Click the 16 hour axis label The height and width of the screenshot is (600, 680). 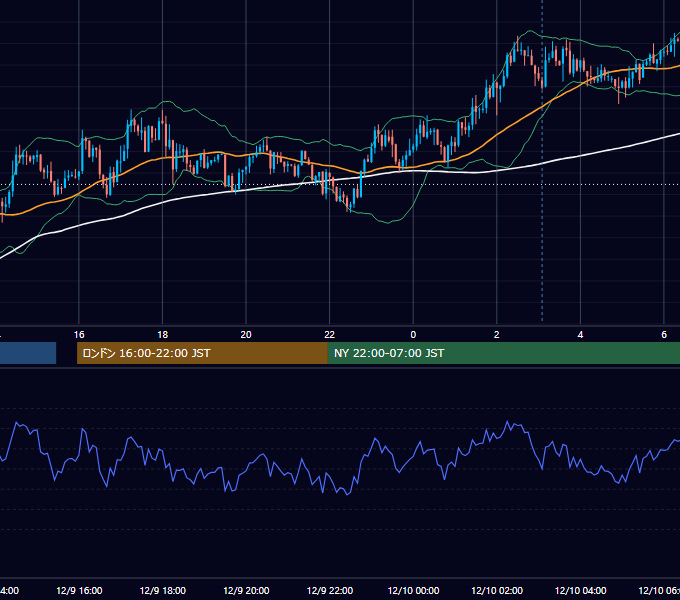tap(79, 335)
